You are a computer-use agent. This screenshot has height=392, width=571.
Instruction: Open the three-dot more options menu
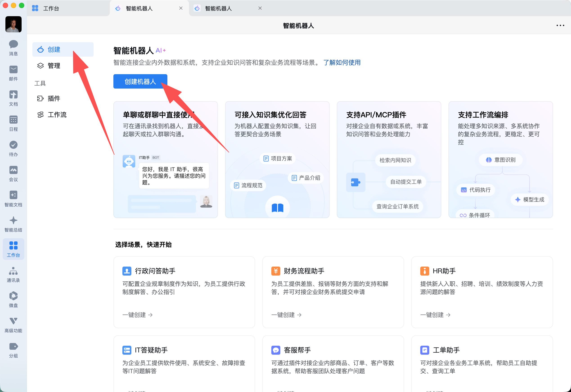tap(560, 26)
